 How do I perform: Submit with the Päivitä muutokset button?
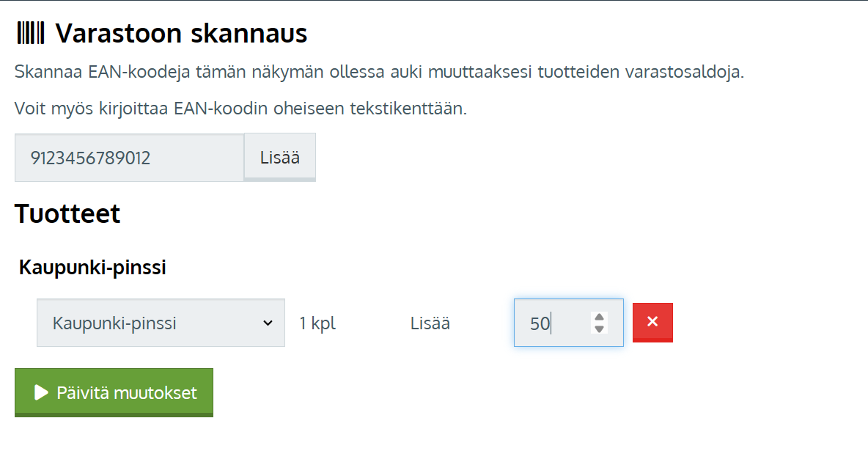[x=114, y=393]
